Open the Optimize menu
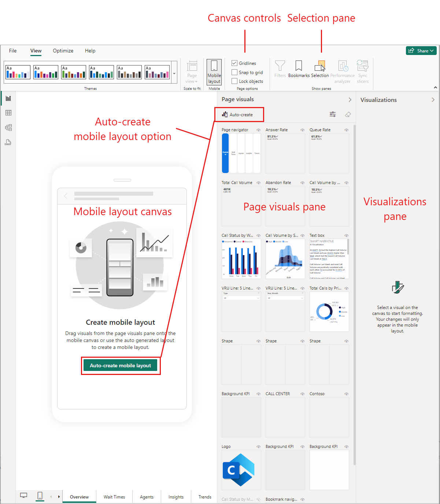This screenshot has height=504, width=440. 63,51
